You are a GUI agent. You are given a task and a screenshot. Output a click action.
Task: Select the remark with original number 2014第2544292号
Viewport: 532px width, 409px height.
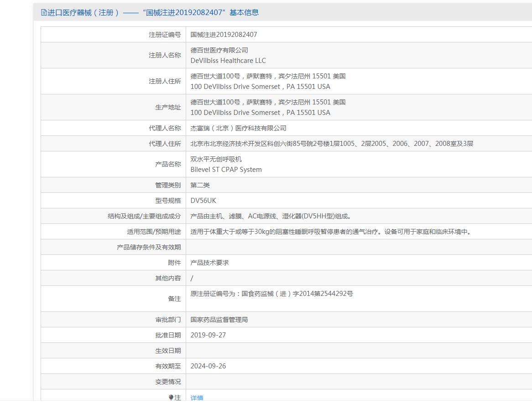tap(271, 294)
